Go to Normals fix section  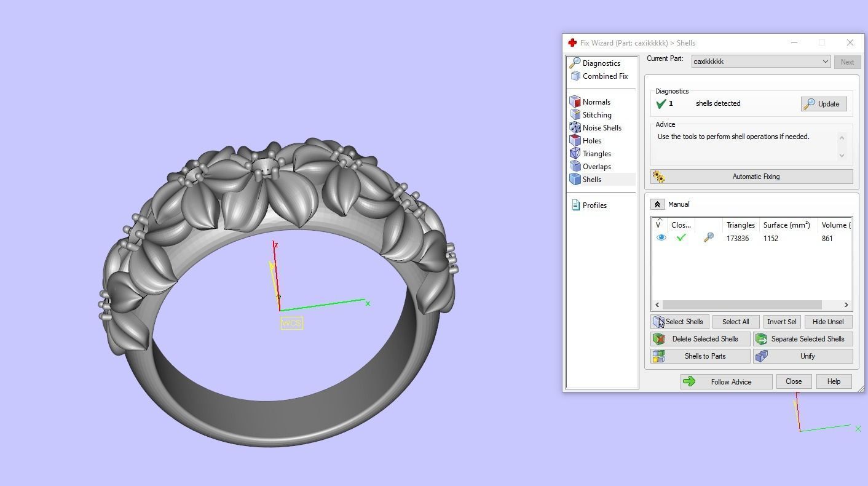[596, 102]
